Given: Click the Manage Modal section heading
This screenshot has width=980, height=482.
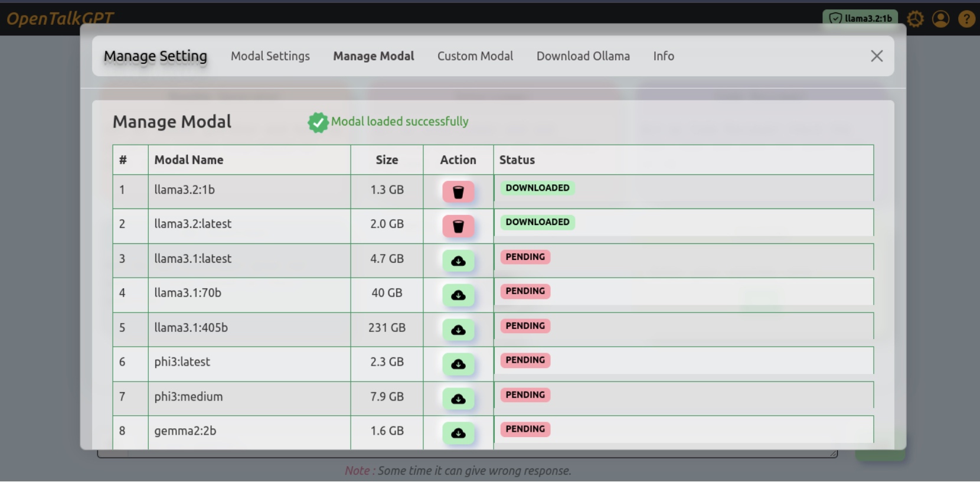Looking at the screenshot, I should [x=172, y=122].
